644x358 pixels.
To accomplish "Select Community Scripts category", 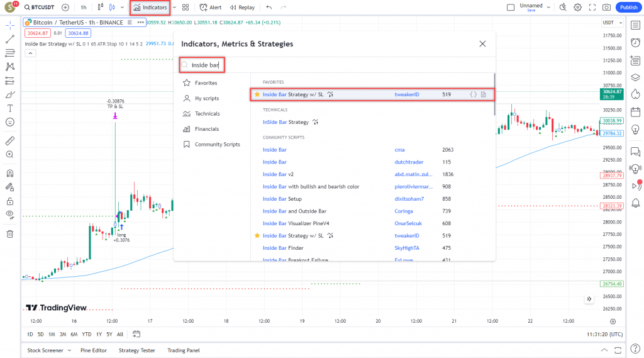I will coord(217,144).
